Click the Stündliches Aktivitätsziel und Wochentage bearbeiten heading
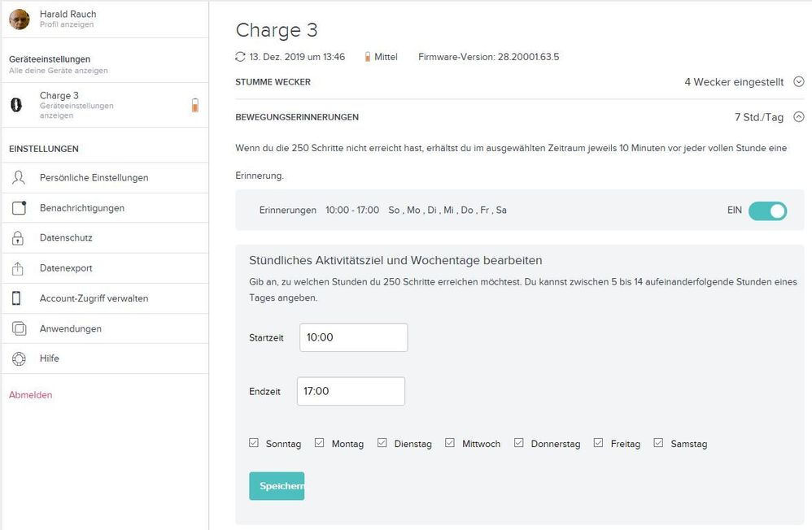Image resolution: width=812 pixels, height=530 pixels. tap(395, 260)
